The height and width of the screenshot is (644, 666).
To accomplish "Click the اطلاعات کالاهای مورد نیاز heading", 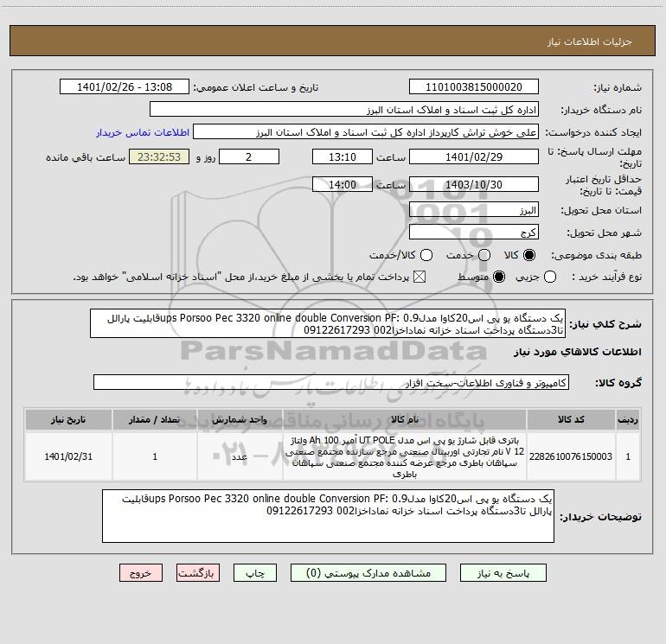I will [577, 352].
